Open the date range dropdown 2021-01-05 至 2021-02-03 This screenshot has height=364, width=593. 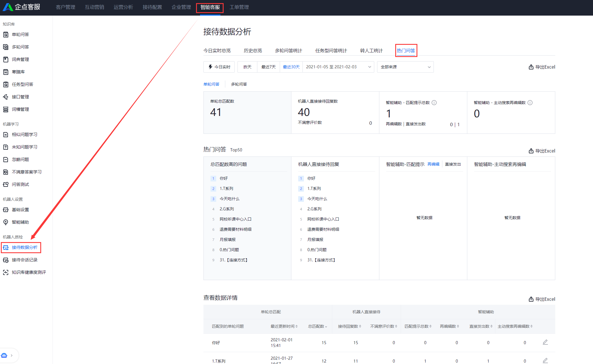pyautogui.click(x=338, y=67)
